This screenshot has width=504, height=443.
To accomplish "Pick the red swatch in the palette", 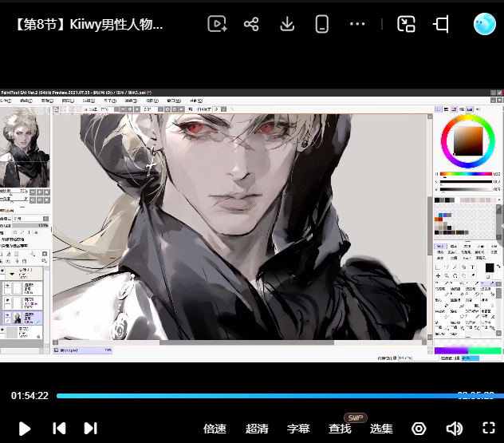I will click(440, 220).
